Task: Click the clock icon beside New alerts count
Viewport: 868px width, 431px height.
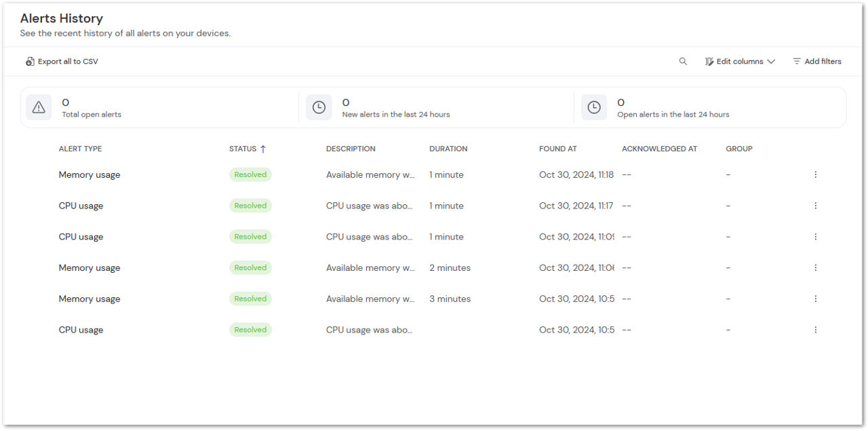Action: (x=319, y=107)
